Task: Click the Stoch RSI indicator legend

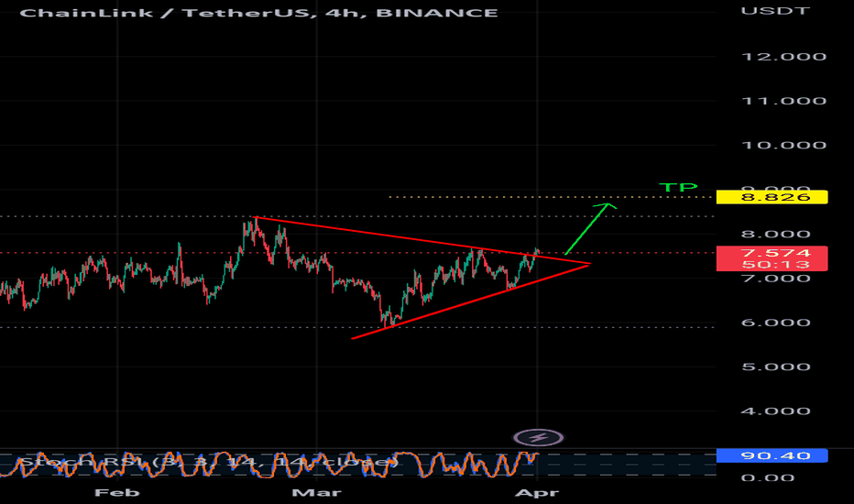Action: pos(209,462)
